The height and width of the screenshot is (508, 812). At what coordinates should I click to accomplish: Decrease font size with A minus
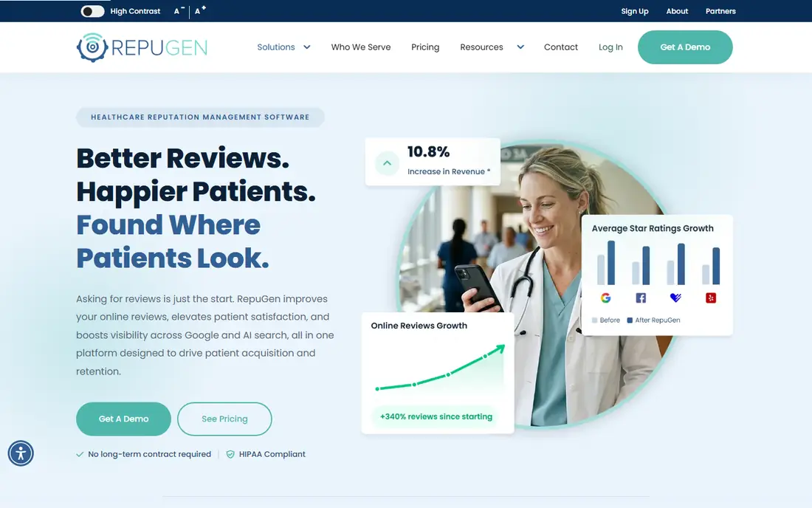pos(179,11)
